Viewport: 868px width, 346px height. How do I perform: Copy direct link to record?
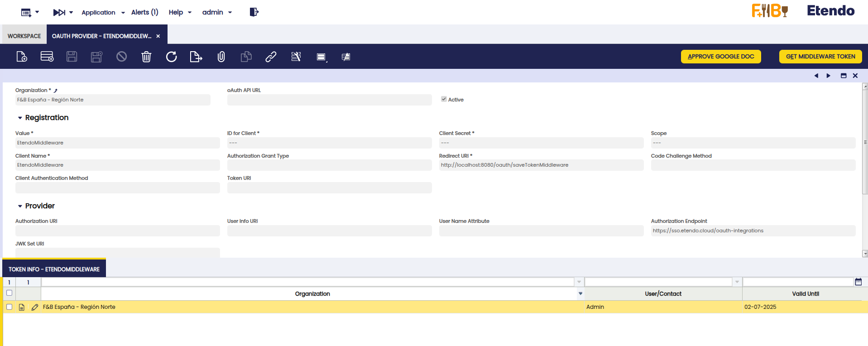pyautogui.click(x=271, y=57)
